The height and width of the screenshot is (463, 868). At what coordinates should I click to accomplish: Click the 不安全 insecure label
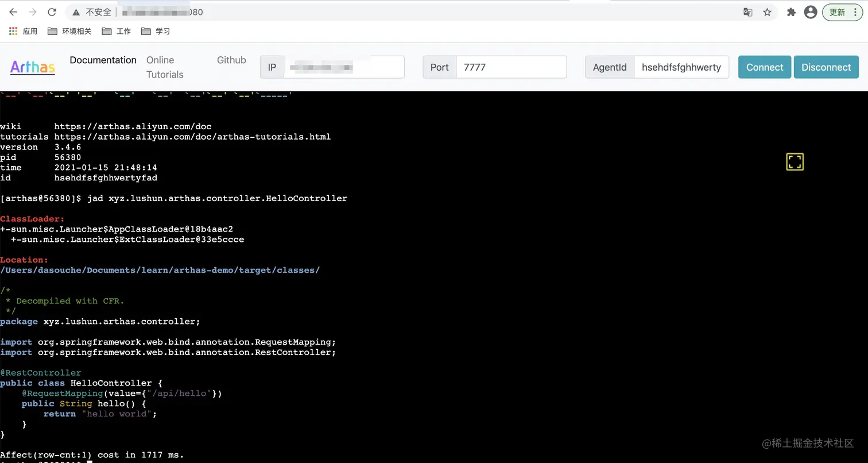pyautogui.click(x=98, y=12)
